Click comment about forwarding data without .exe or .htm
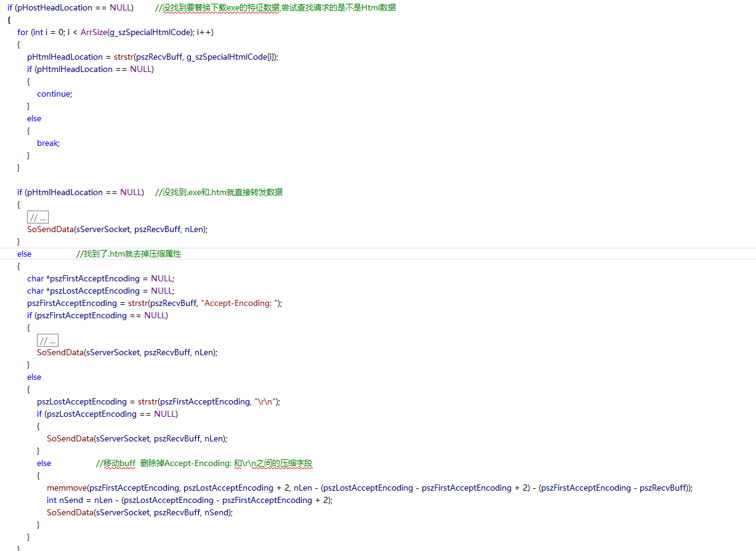The height and width of the screenshot is (551, 756). (219, 192)
